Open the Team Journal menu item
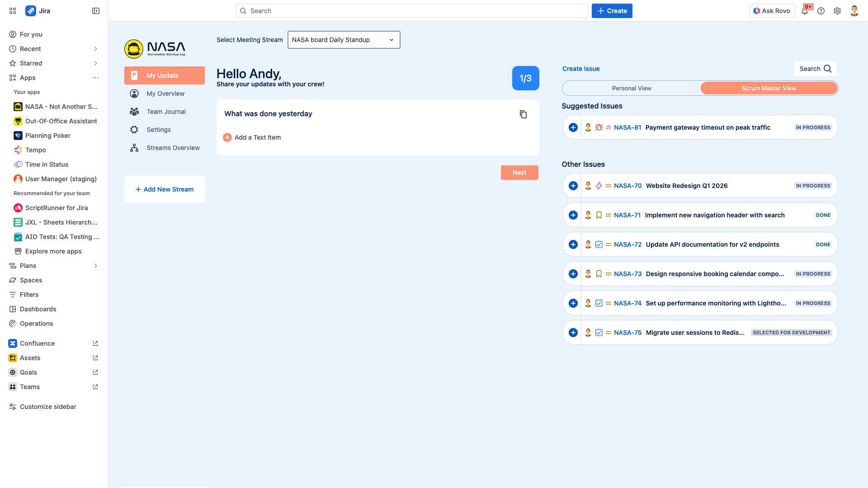Screen dimensions: 868x488 coord(165,112)
